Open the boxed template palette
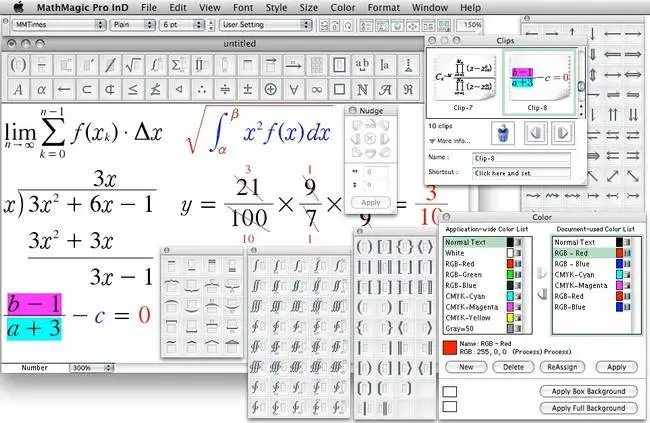The height and width of the screenshot is (423, 650). click(339, 65)
